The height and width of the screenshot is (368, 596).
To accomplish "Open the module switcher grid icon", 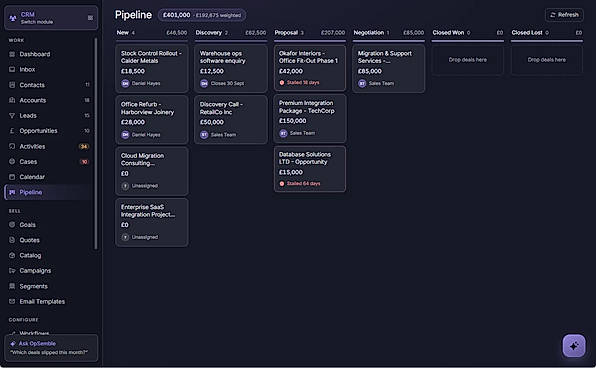I will [x=90, y=18].
